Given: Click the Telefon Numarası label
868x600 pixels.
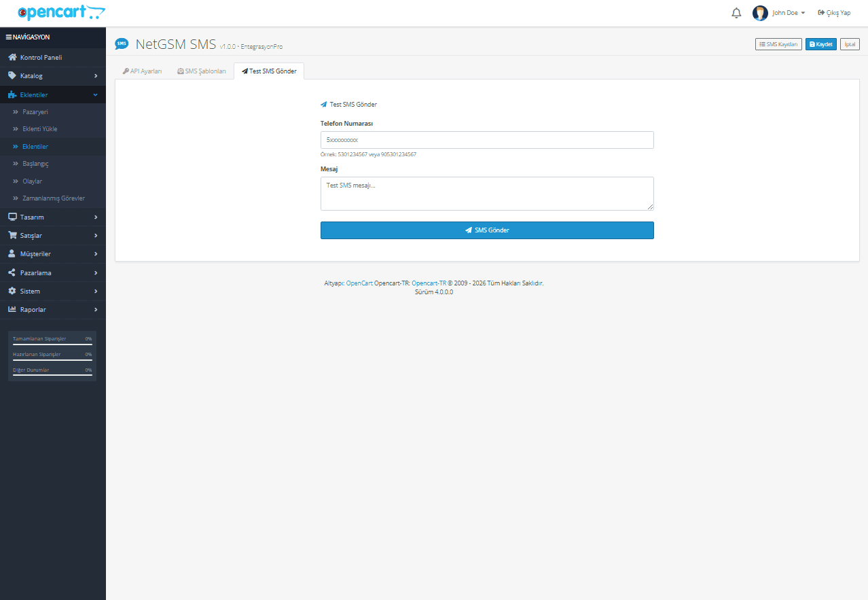Looking at the screenshot, I should (346, 124).
